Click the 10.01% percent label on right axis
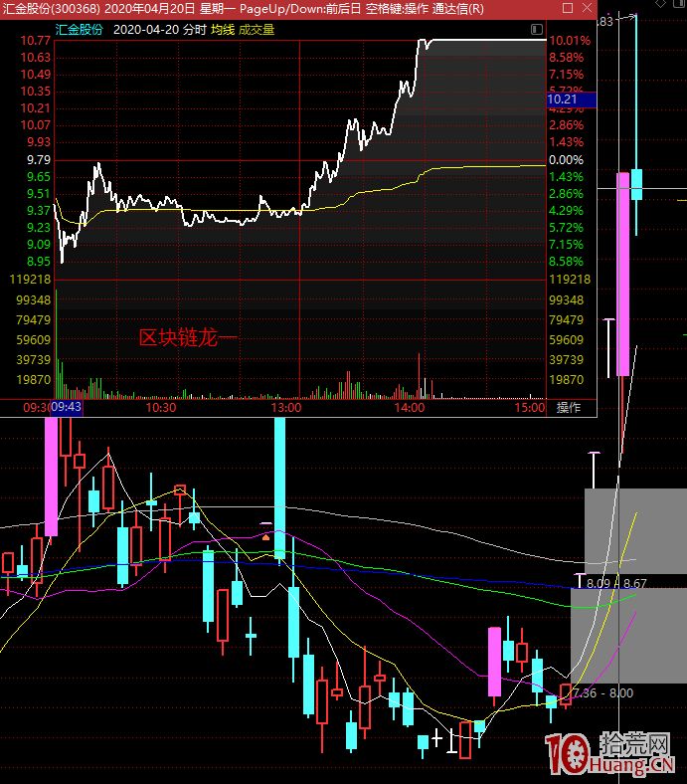The width and height of the screenshot is (687, 784). pos(570,41)
